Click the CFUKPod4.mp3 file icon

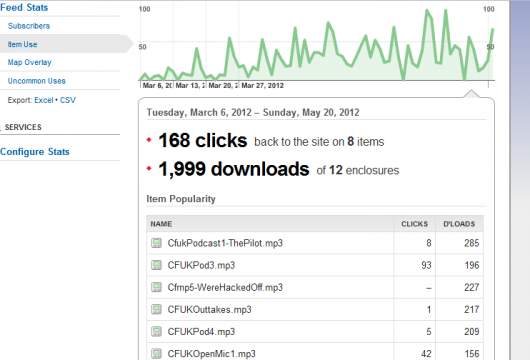(x=156, y=332)
